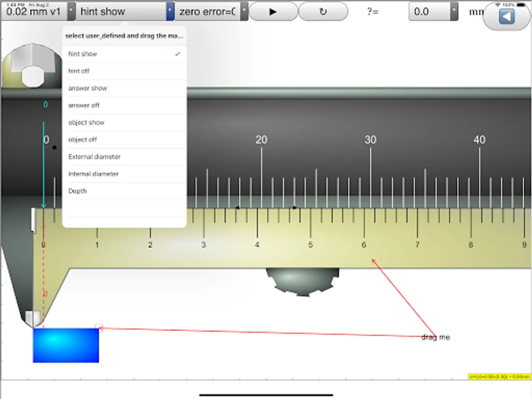Select 'object show' menu option
Viewport: 532px width, 399px height.
point(124,122)
